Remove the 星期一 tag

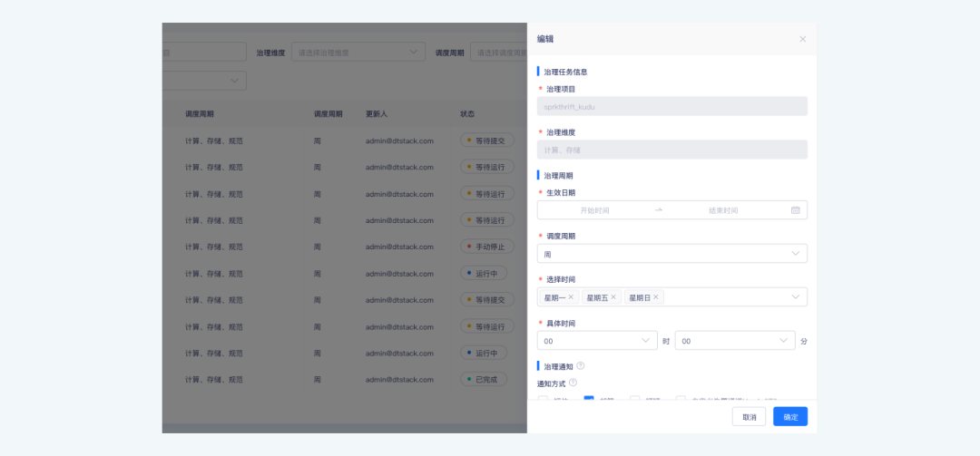pos(571,297)
